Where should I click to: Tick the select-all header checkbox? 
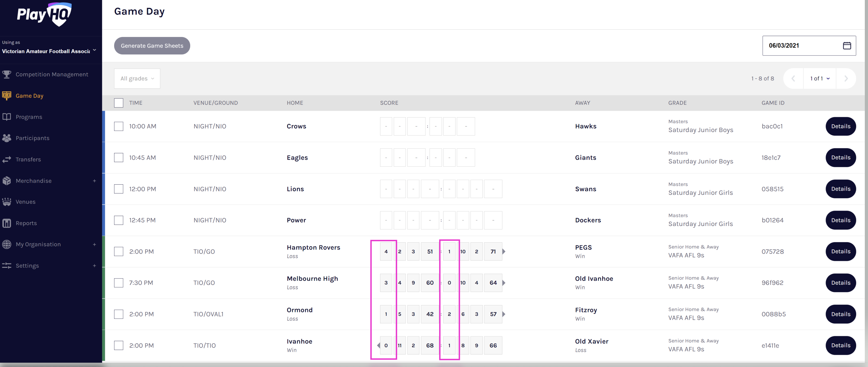[x=118, y=103]
